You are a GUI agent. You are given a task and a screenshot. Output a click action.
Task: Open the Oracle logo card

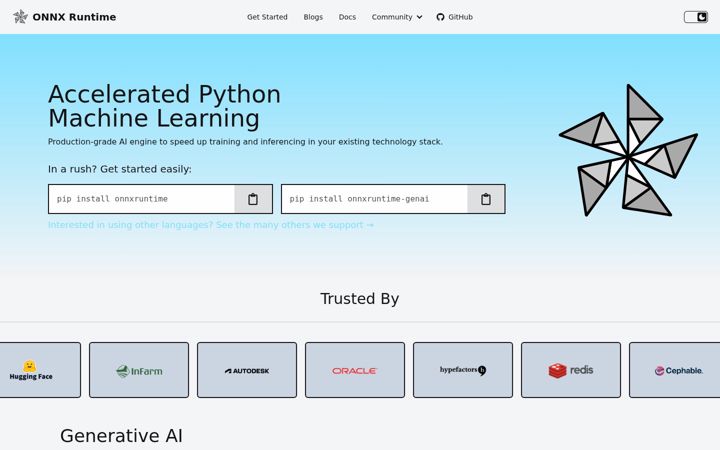[x=355, y=370]
